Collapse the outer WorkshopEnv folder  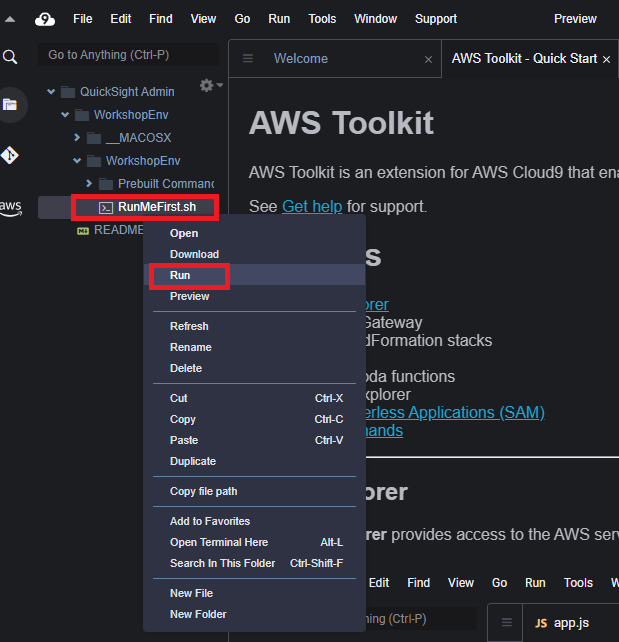coord(65,115)
